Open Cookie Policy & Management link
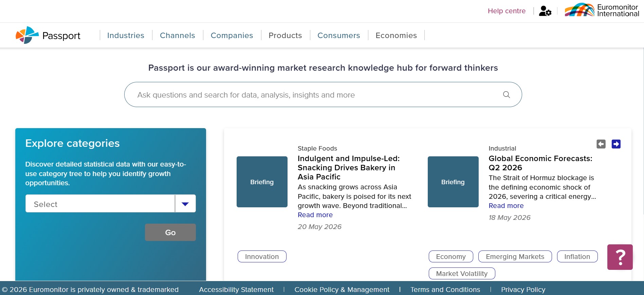Viewport: 644px width, 295px height. point(342,290)
